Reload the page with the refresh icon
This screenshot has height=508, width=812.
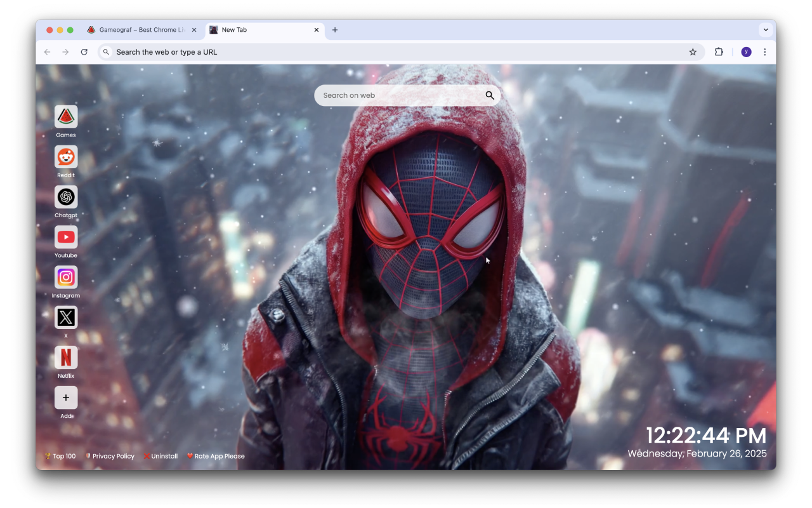(84, 51)
